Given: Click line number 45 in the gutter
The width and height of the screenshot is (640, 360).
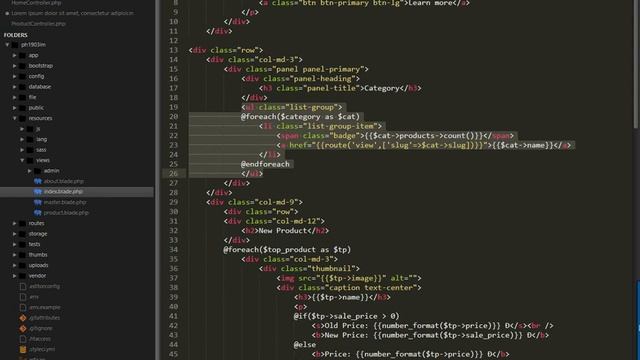Looking at the screenshot, I should (173, 354).
